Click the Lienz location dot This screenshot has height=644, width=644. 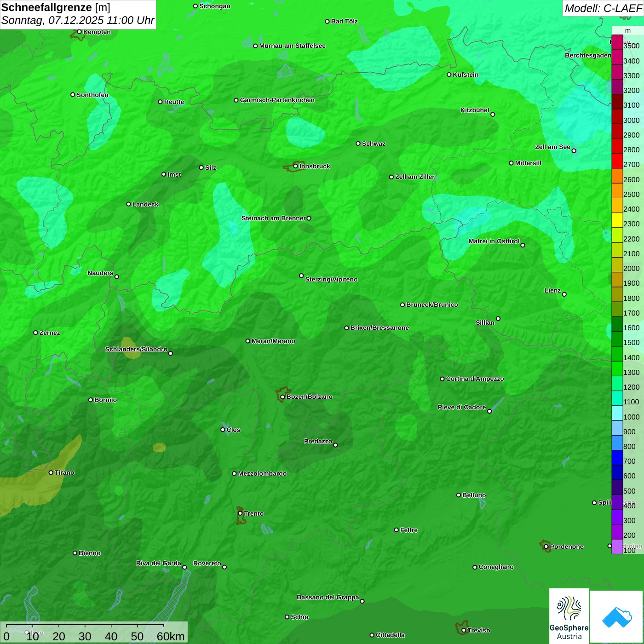point(564,294)
